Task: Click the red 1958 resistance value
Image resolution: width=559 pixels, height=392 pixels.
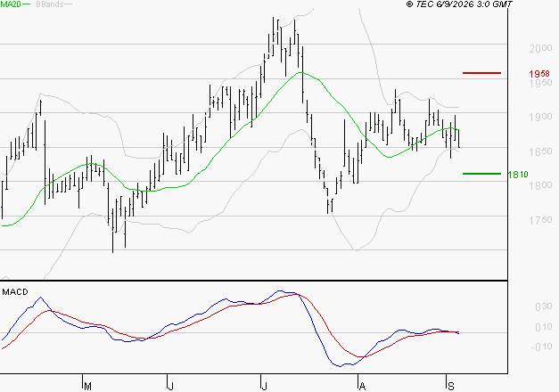Action: point(539,74)
